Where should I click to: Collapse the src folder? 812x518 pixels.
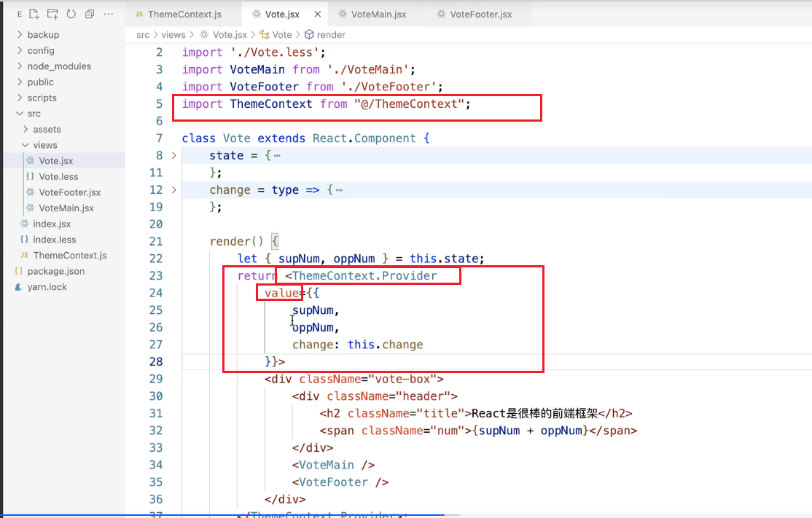point(20,114)
